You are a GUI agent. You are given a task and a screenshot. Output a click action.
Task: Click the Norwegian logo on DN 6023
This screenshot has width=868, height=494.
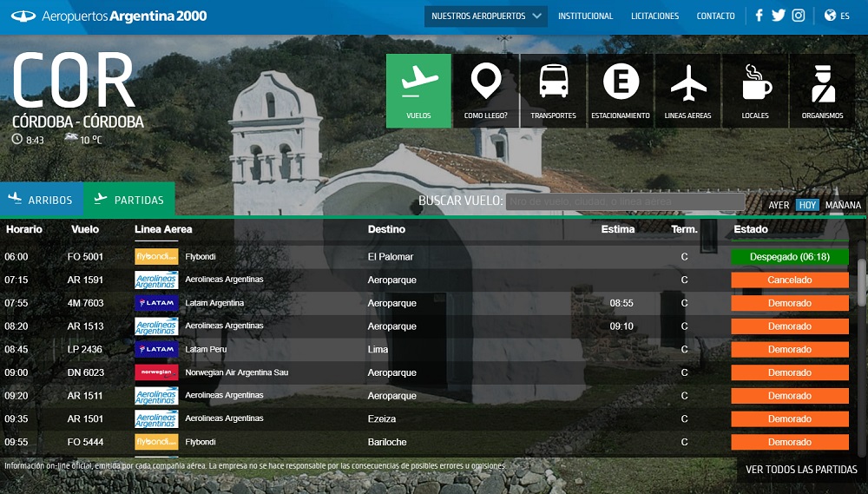(156, 372)
